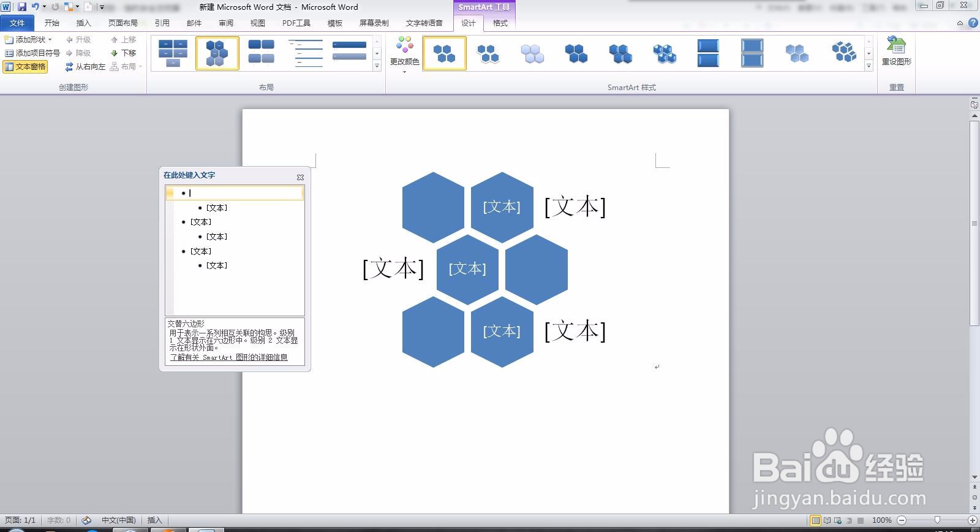This screenshot has width=980, height=532.
Task: Click the Undo arrow icon
Action: pyautogui.click(x=35, y=7)
